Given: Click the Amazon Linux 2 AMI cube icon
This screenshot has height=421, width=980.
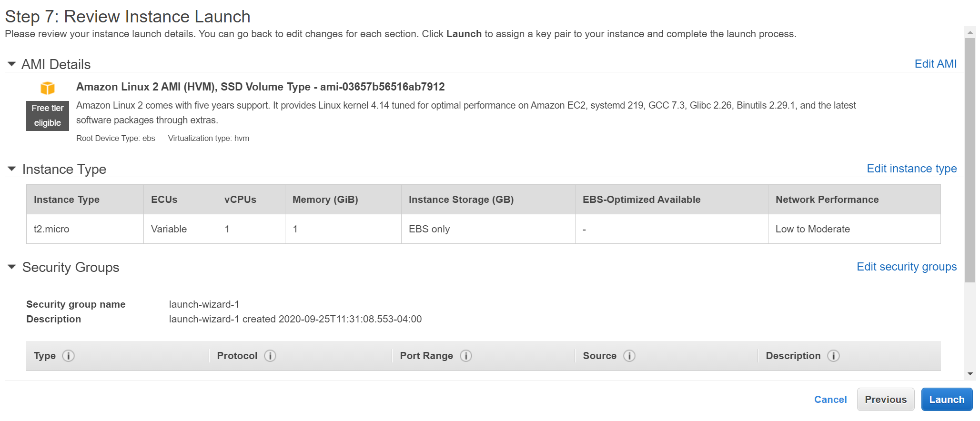Looking at the screenshot, I should click(47, 88).
